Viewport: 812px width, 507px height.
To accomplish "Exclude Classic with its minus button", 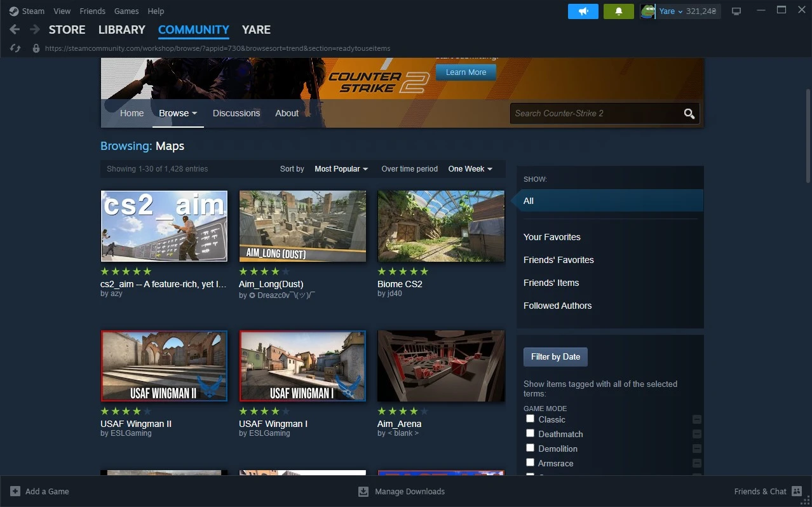I will click(x=697, y=419).
